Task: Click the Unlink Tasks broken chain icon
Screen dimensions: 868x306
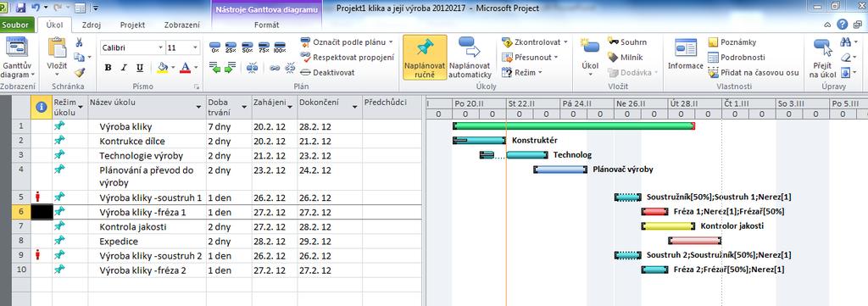Action: click(290, 68)
